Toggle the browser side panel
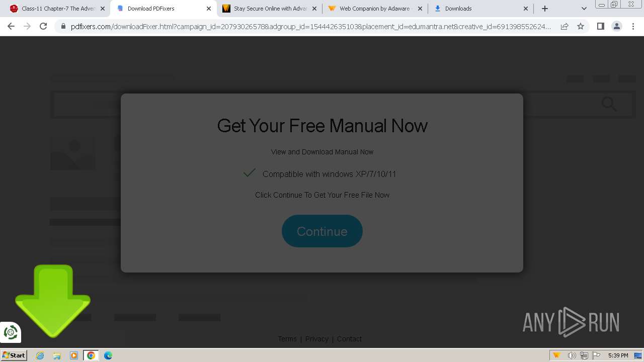Viewport: 644px width, 362px height. [600, 26]
